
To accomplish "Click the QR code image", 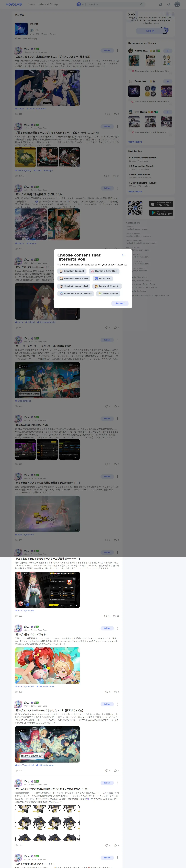I will point(135,208).
